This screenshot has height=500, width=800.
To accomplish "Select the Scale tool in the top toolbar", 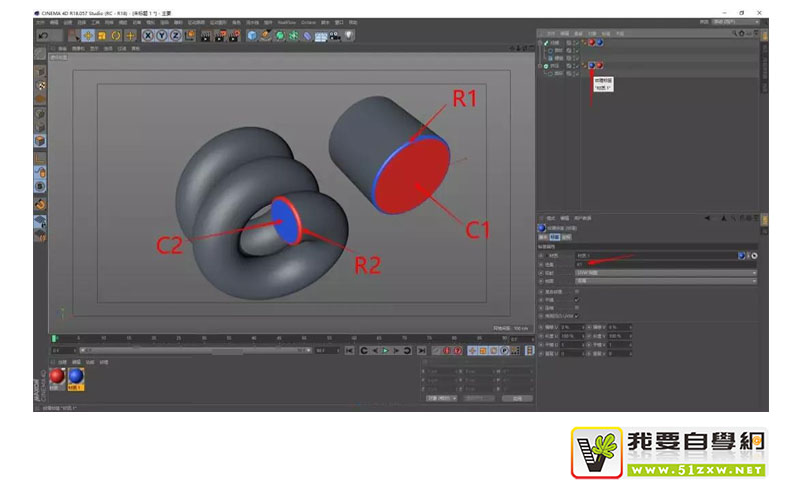I will [x=102, y=36].
